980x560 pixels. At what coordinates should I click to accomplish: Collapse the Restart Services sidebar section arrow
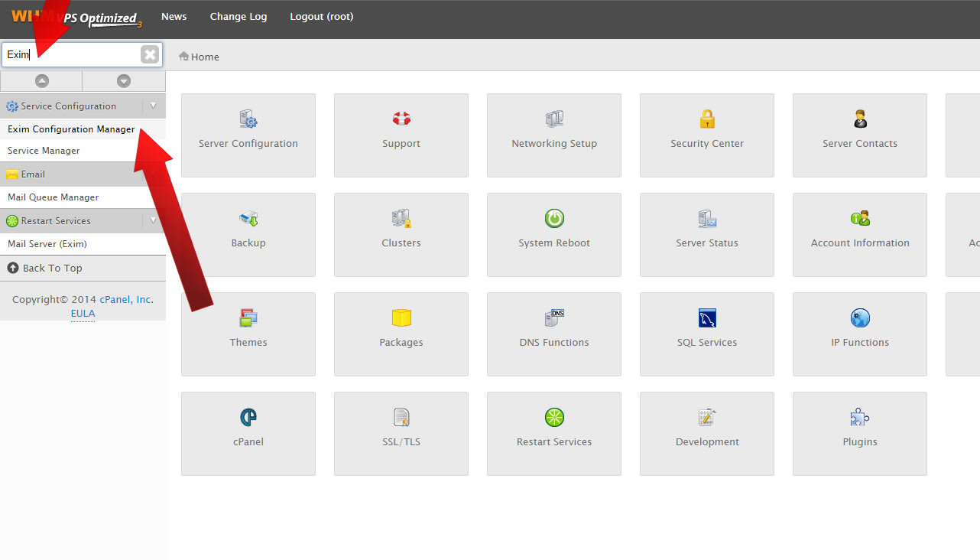click(x=153, y=220)
